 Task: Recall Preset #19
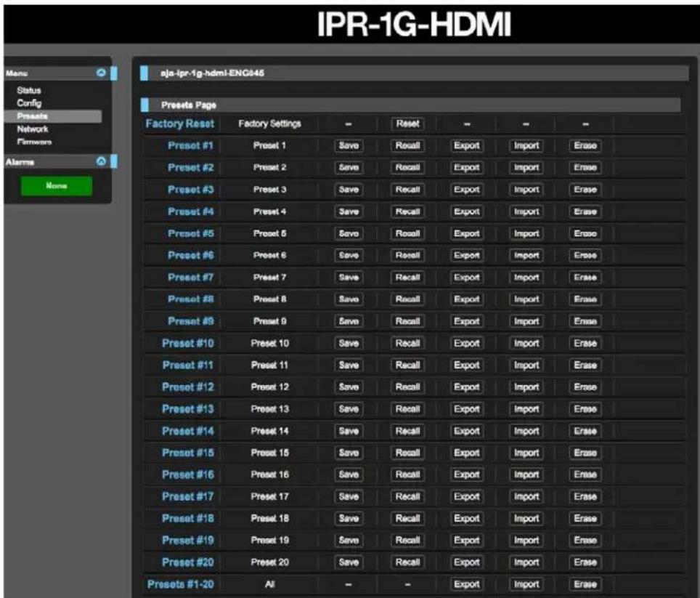pos(407,540)
